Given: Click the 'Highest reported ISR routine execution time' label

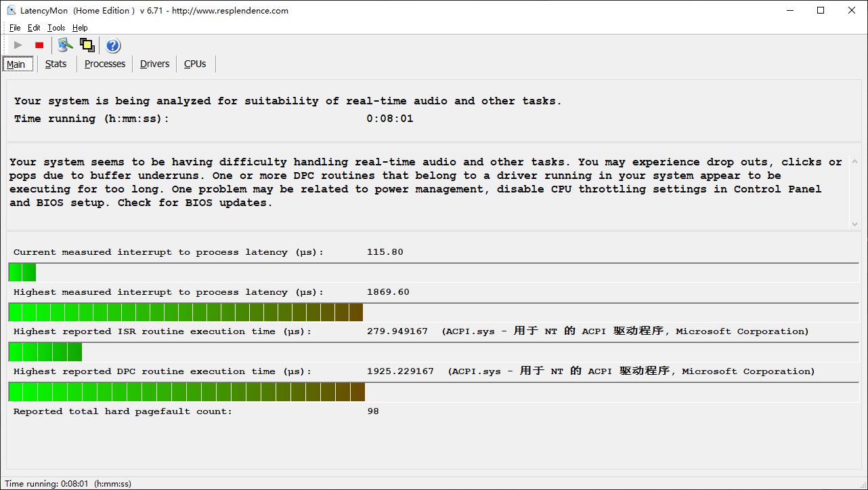Looking at the screenshot, I should coord(162,331).
